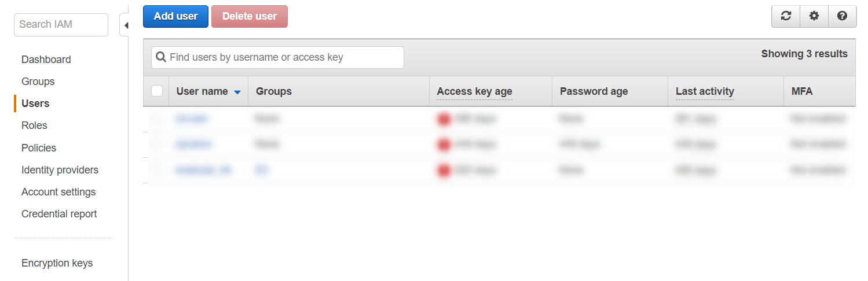Viewport: 868px width, 281px height.
Task: Click the refresh icon button
Action: point(786,16)
